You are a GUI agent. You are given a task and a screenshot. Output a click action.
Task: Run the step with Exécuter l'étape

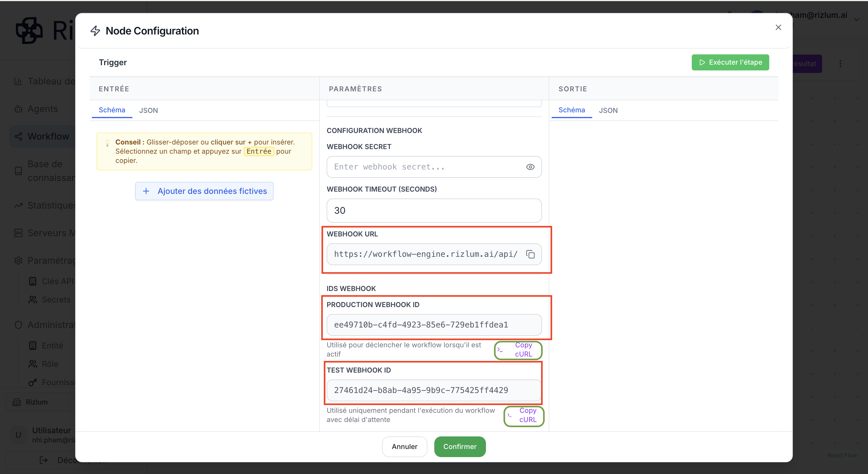[x=730, y=62]
